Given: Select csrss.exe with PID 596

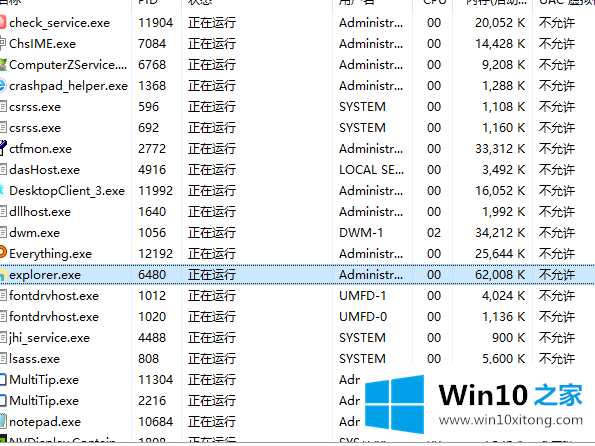Looking at the screenshot, I should [x=35, y=107].
